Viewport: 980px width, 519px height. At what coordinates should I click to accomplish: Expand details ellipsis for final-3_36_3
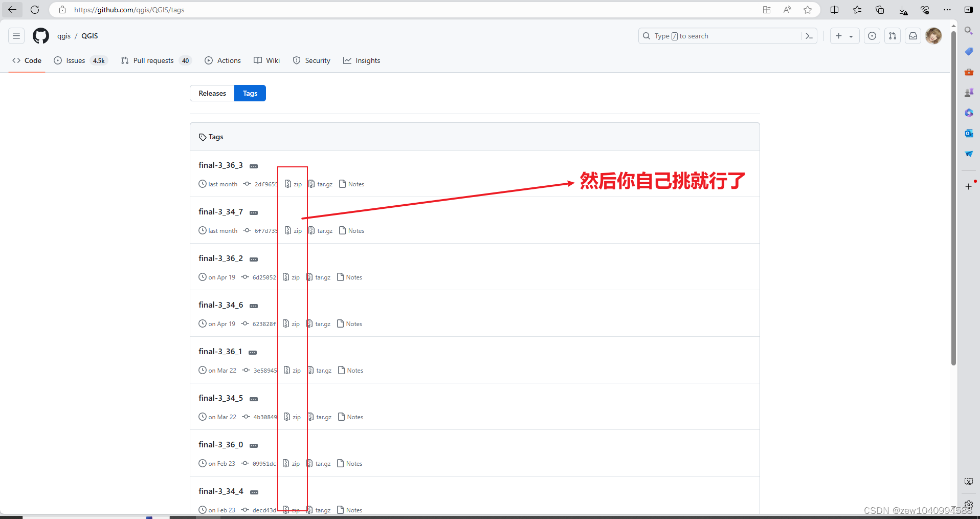pyautogui.click(x=254, y=166)
